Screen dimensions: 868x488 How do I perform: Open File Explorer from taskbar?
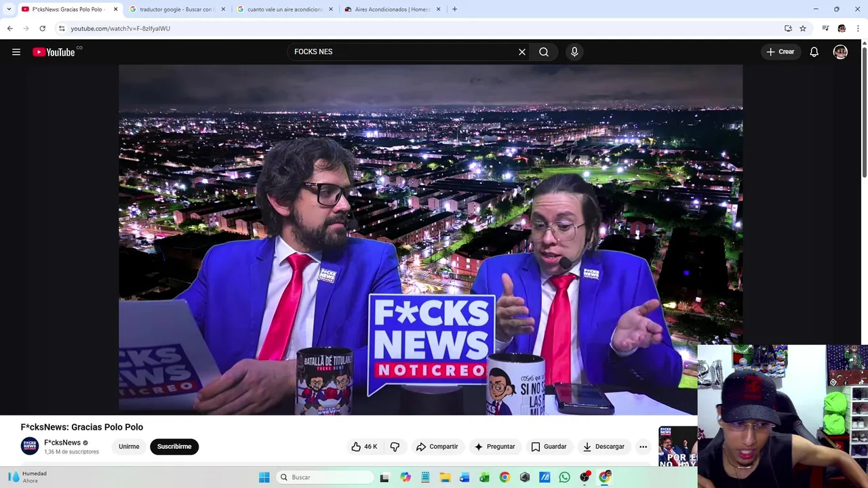(x=445, y=477)
